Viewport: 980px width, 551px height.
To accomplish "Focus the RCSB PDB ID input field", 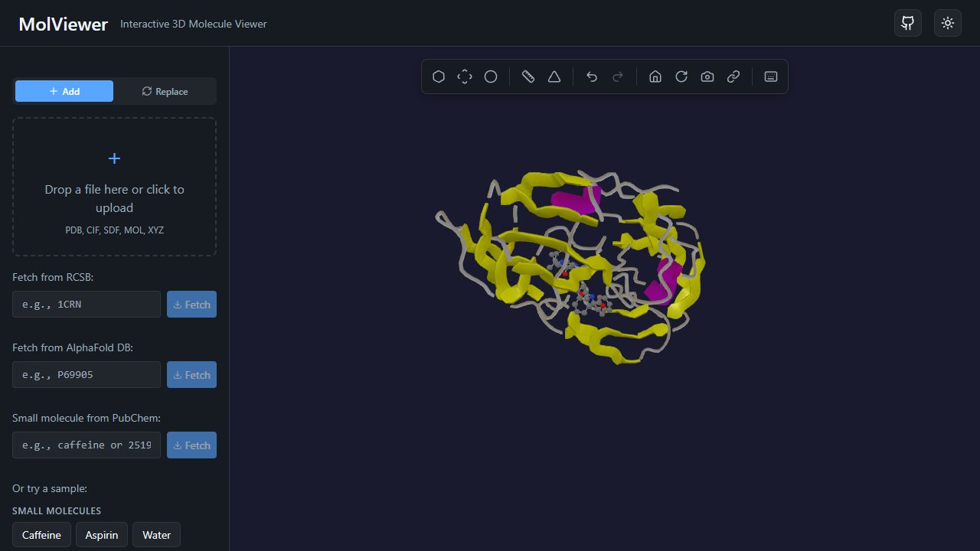I will pos(87,304).
